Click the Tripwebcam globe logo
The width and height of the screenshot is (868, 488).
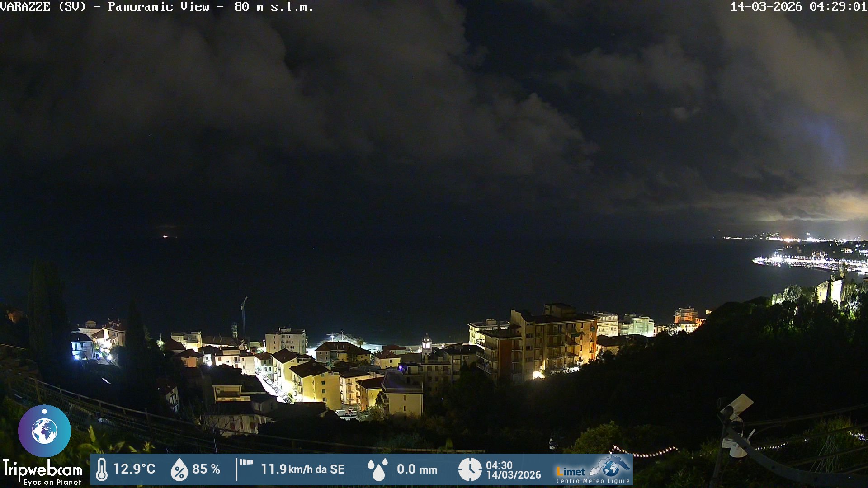pos(44,431)
